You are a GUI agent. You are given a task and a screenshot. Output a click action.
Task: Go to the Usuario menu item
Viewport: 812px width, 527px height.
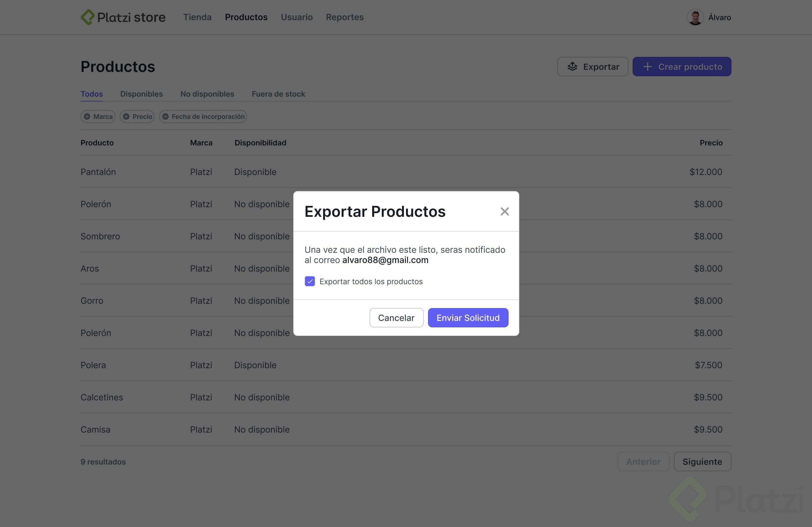click(296, 17)
